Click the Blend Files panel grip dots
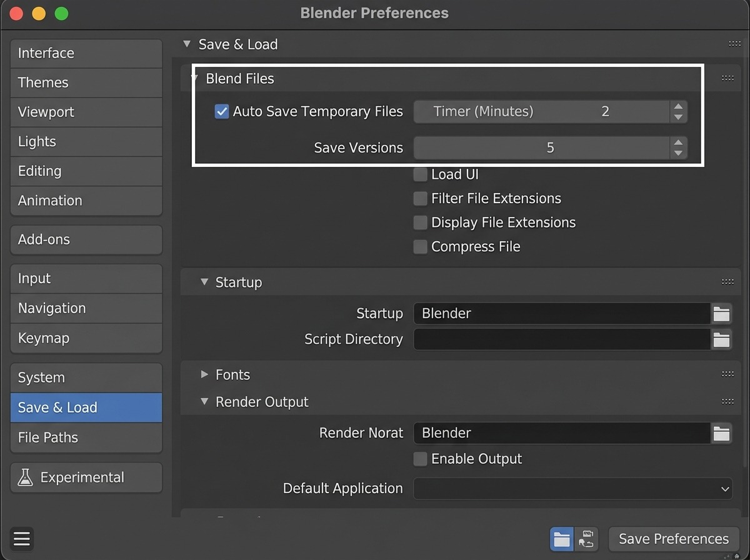This screenshot has height=560, width=750. click(x=727, y=78)
